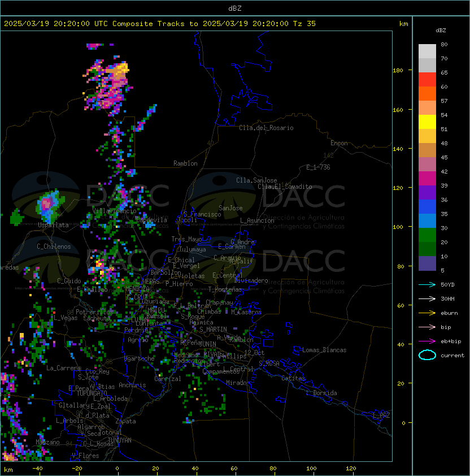Click the 'L_Dormida' map label
Image resolution: width=470 pixels, height=476 pixels.
pyautogui.click(x=321, y=393)
